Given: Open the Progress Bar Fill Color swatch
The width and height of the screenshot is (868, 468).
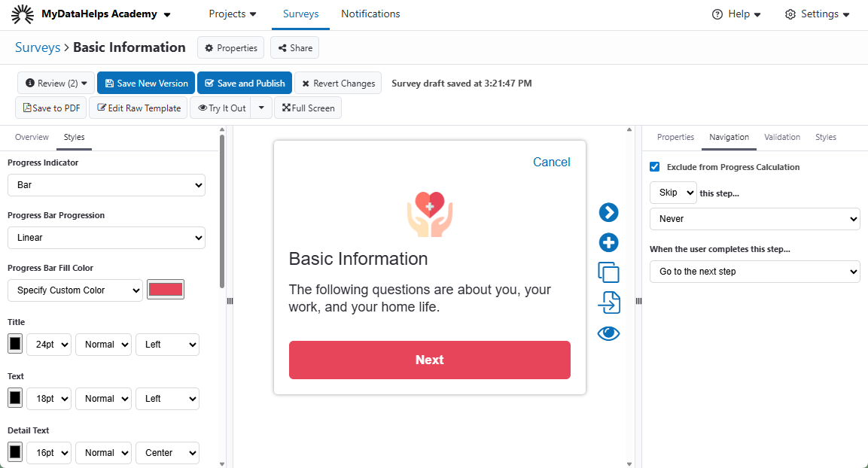Looking at the screenshot, I should [x=166, y=290].
